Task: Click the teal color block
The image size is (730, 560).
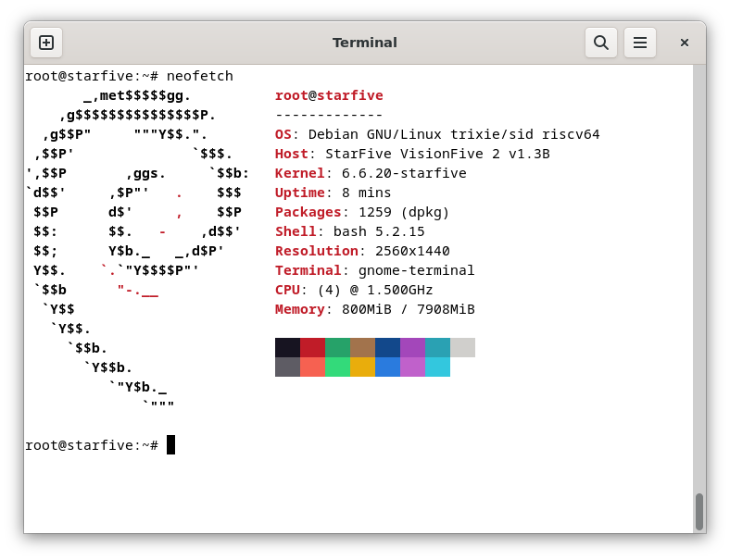Action: tap(437, 347)
